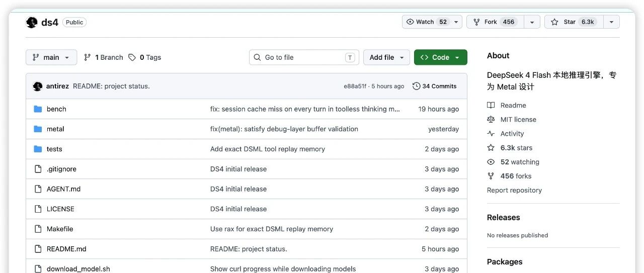The image size is (644, 273).
Task: Open the .gitignore file
Action: (x=61, y=169)
